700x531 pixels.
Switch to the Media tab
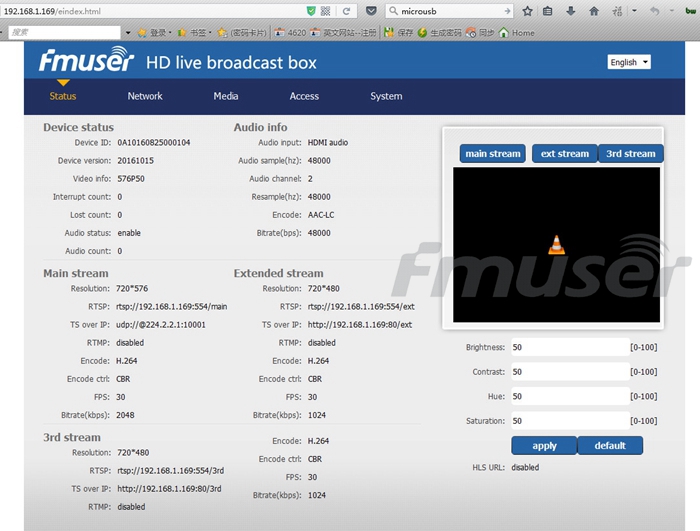point(225,96)
